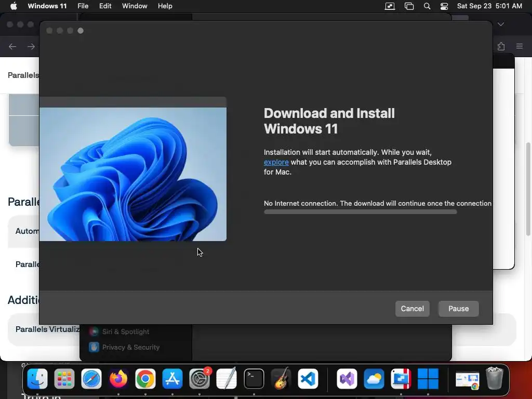Open the File menu
Viewport: 532px width, 399px height.
point(83,6)
